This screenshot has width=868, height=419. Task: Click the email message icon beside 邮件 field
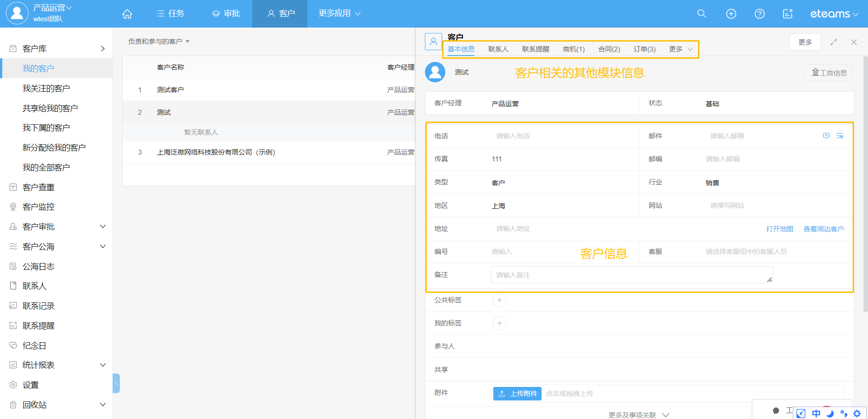pyautogui.click(x=826, y=136)
